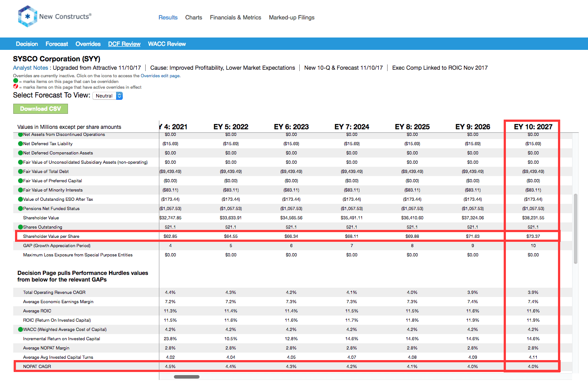Open Marked-up Filings tab
Screen dimensions: 588x387
pos(292,18)
